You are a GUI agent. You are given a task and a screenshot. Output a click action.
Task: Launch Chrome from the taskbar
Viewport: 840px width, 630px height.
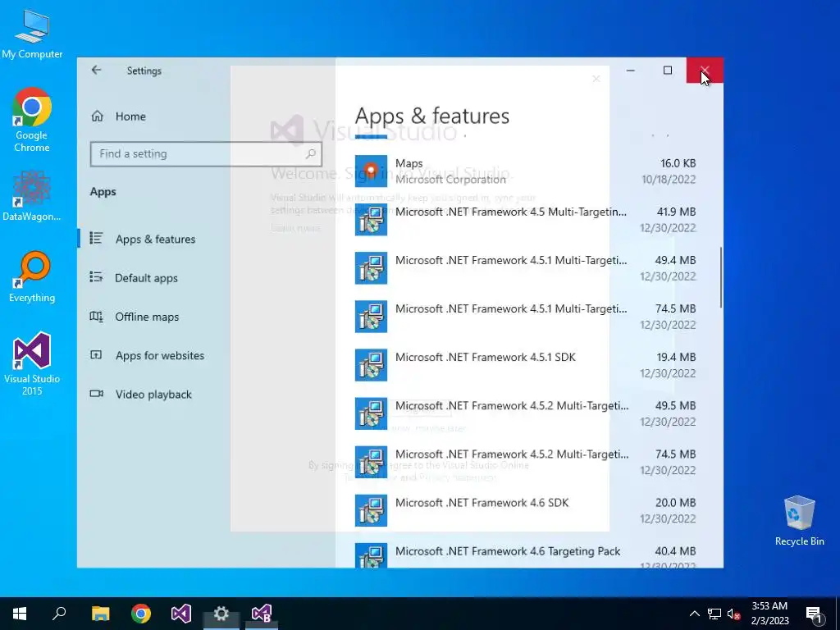[x=141, y=614]
